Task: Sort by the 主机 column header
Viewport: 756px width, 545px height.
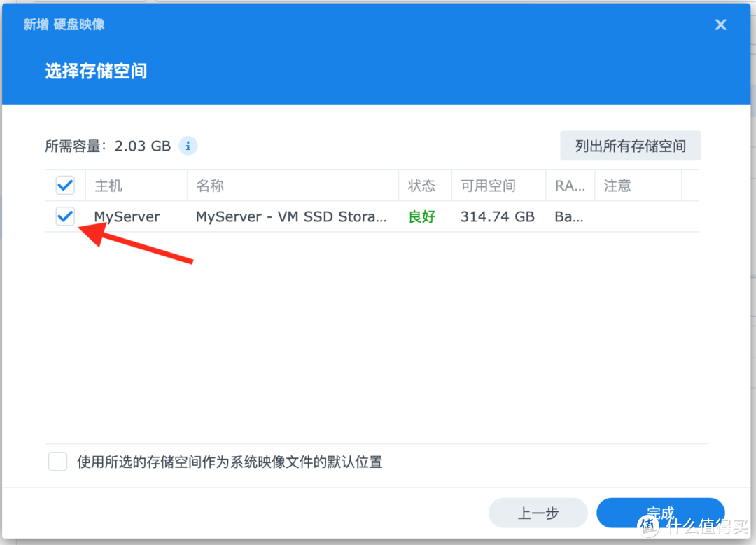Action: pos(108,185)
